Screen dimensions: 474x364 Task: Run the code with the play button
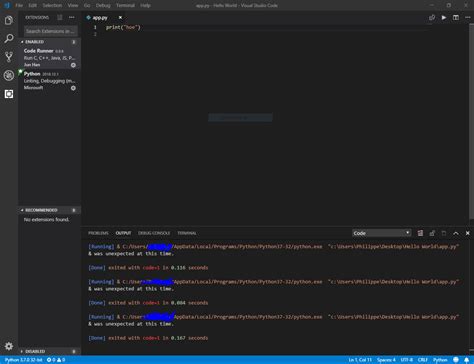click(444, 17)
